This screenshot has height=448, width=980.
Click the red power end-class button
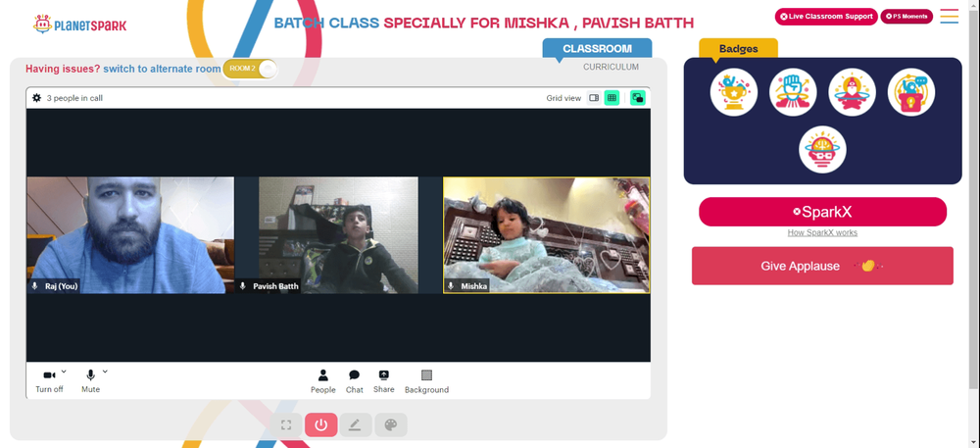click(321, 424)
